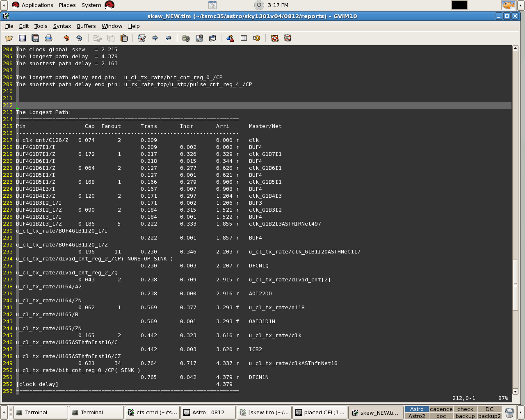
Task: Open the Trash icon in bottom panel
Action: coord(509,412)
